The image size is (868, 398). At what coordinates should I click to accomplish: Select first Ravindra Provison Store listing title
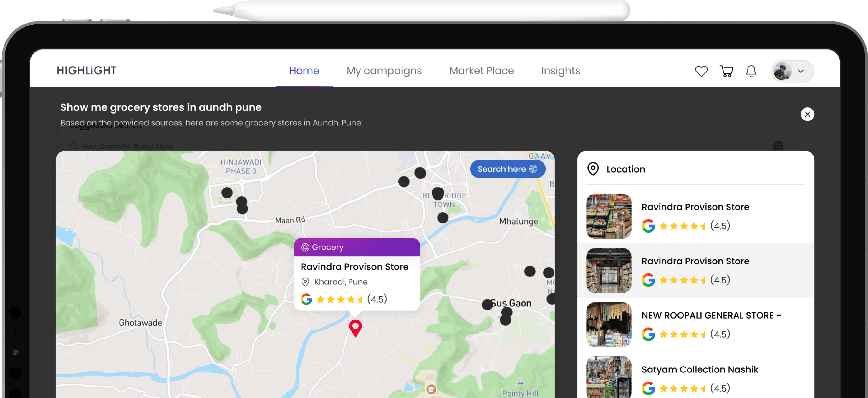pyautogui.click(x=695, y=207)
